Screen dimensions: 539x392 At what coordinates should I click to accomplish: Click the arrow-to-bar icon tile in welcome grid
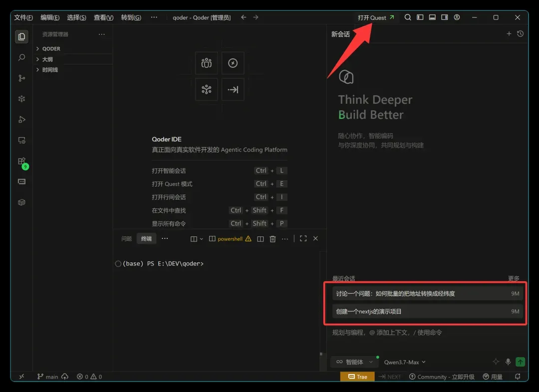pyautogui.click(x=233, y=89)
